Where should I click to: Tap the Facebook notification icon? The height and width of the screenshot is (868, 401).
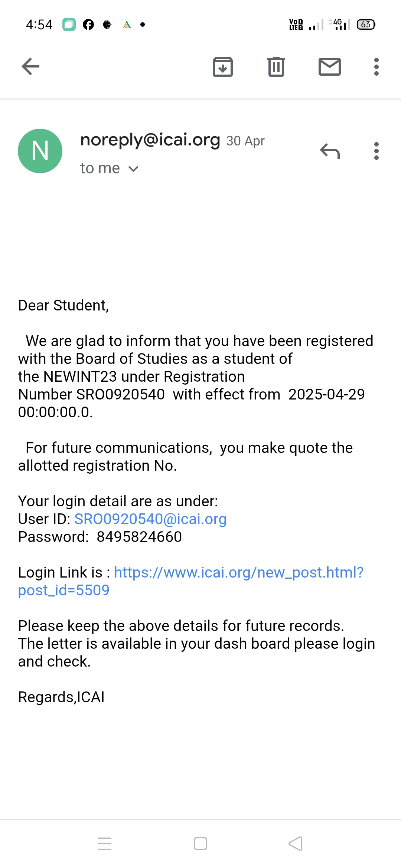(x=88, y=25)
